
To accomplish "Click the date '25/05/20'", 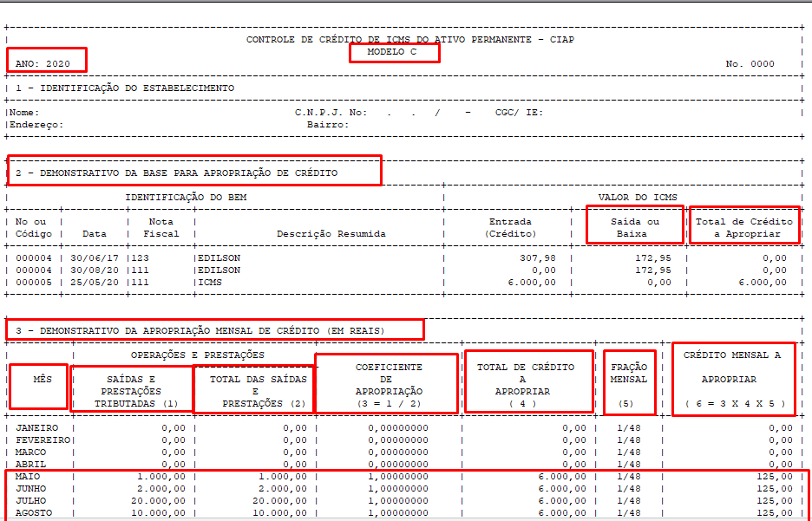I will tap(95, 283).
